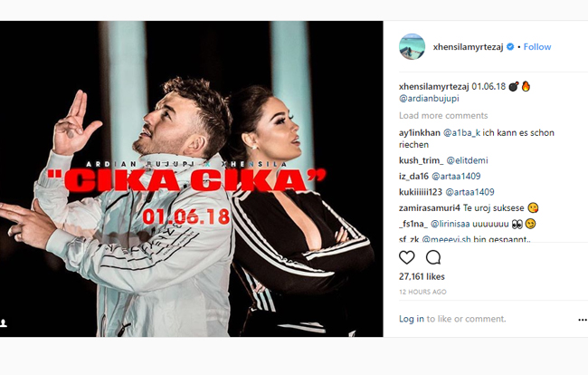The width and height of the screenshot is (588, 375).
Task: View the 27,161 likes list
Action: pyautogui.click(x=422, y=276)
